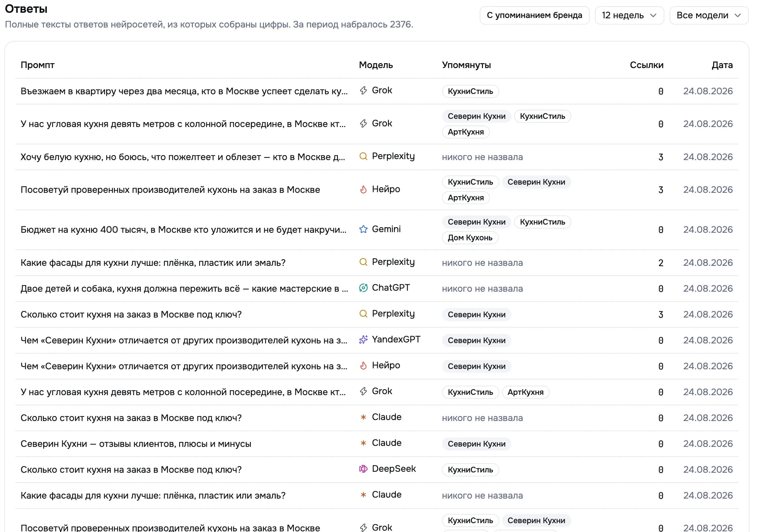Image resolution: width=758 pixels, height=532 pixels.
Task: Click the "КухниСтиль" chip in the Gemini row
Action: click(x=543, y=222)
